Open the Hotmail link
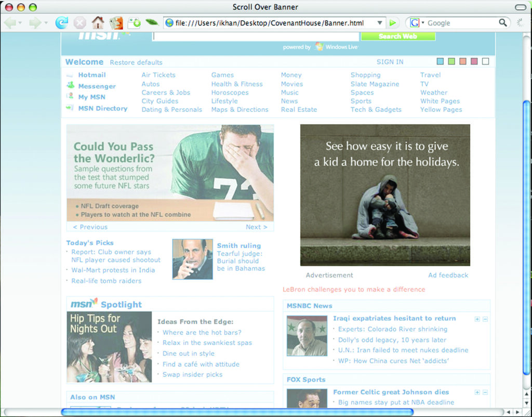 click(92, 75)
